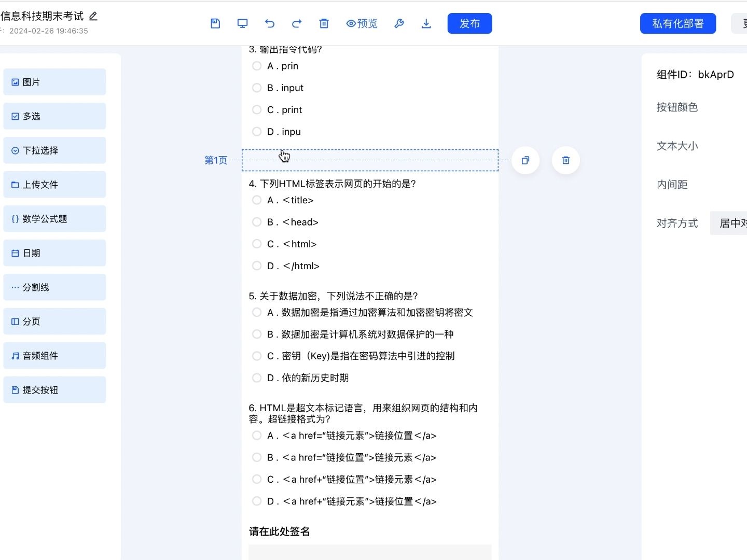Add a 下拉选择 component
Image resolution: width=747 pixels, height=560 pixels.
[54, 150]
